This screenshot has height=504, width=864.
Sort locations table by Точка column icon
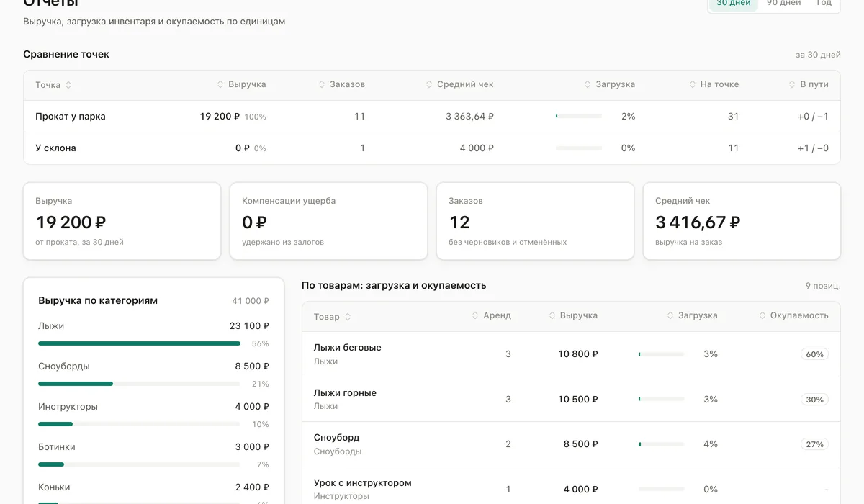[x=68, y=85]
